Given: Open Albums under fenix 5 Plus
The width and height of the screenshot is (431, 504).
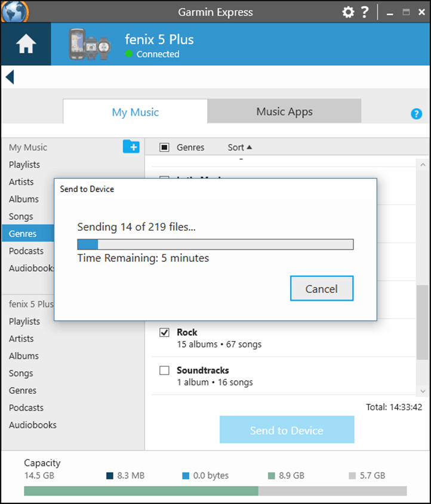Looking at the screenshot, I should tap(24, 356).
